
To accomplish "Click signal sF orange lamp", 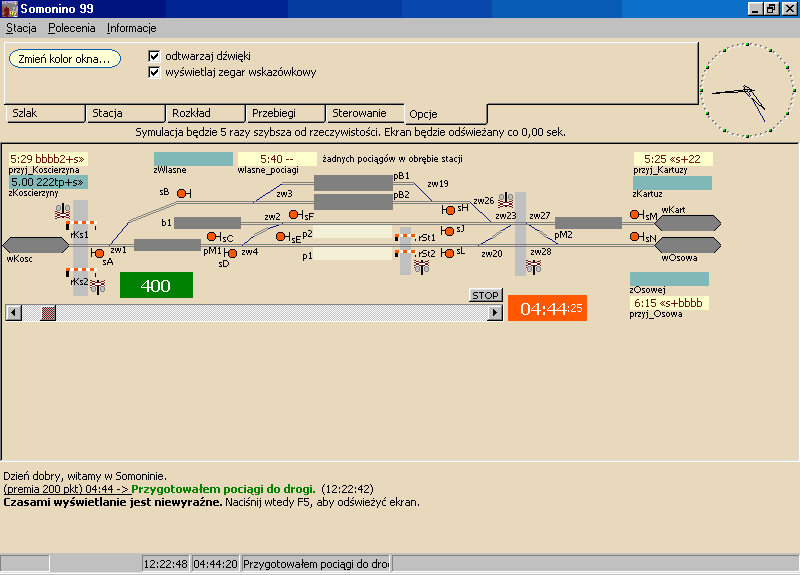I will [x=293, y=214].
